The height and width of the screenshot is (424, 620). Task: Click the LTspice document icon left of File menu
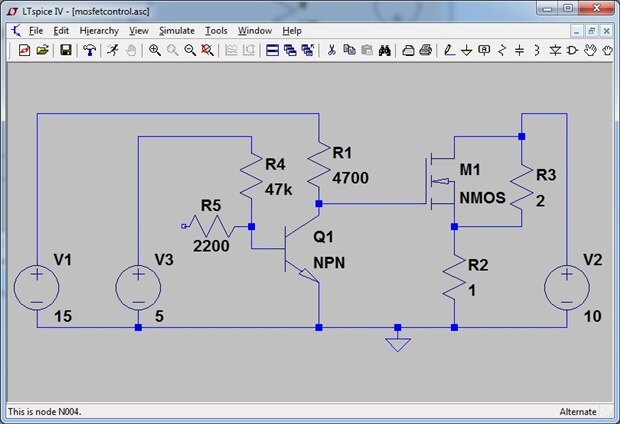click(16, 30)
